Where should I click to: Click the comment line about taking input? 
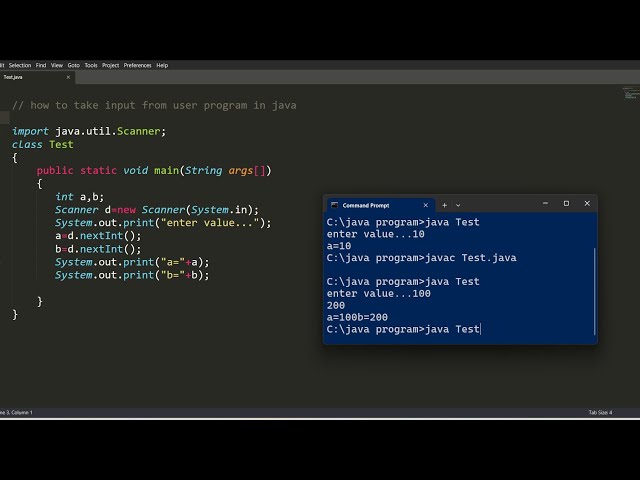pyautogui.click(x=154, y=105)
